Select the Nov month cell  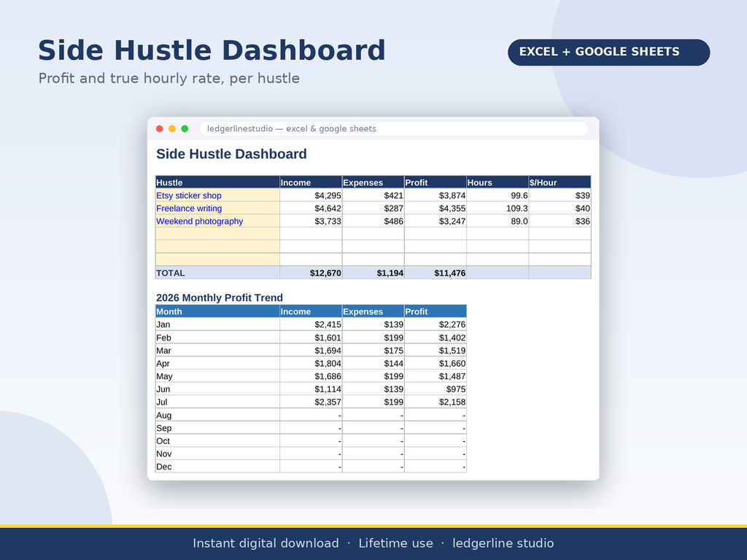[217, 454]
